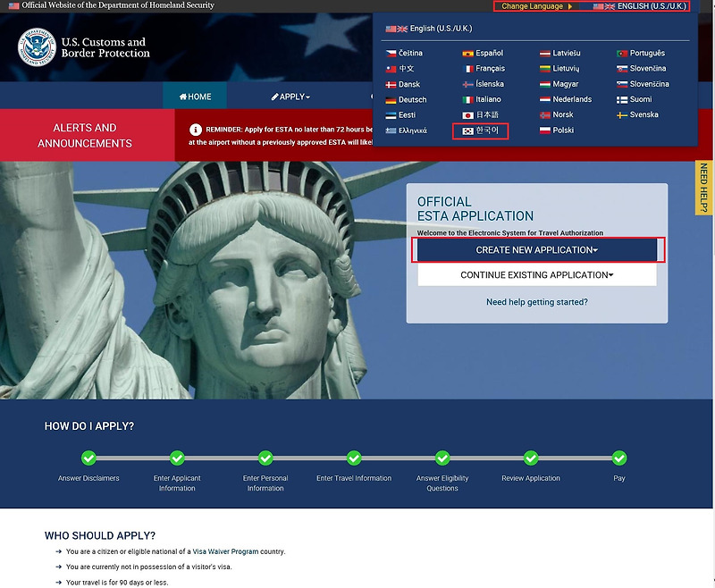Expand the APPLY navigation dropdown

pos(290,97)
